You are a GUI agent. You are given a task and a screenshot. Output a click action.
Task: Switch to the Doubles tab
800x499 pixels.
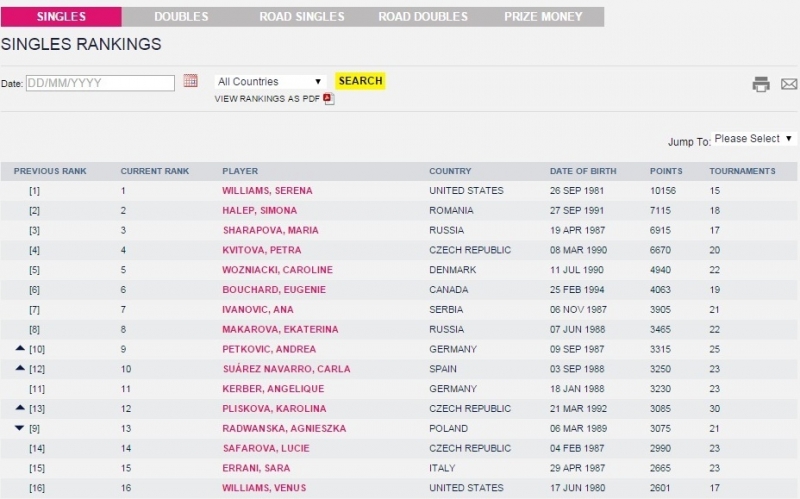[181, 17]
